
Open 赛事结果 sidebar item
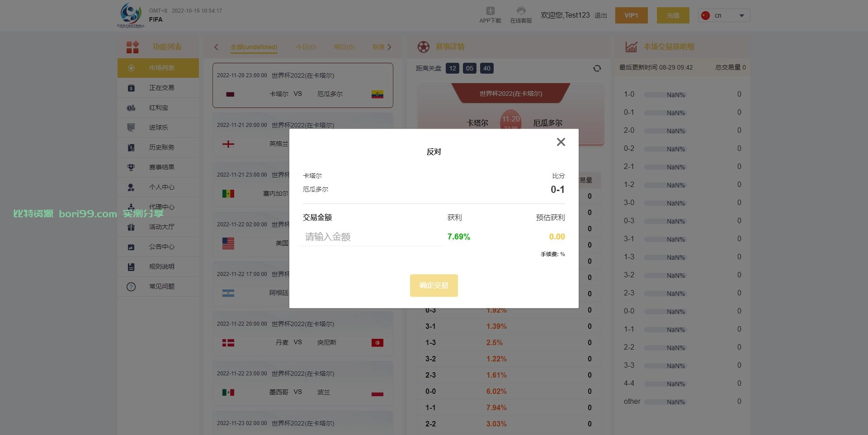click(x=158, y=167)
